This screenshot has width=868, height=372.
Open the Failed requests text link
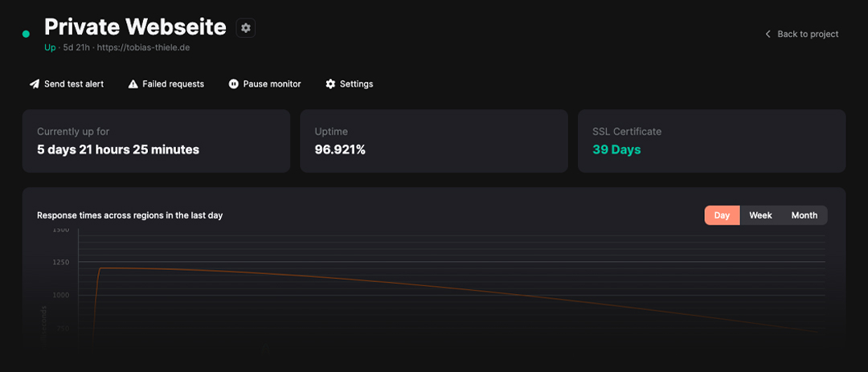[173, 84]
